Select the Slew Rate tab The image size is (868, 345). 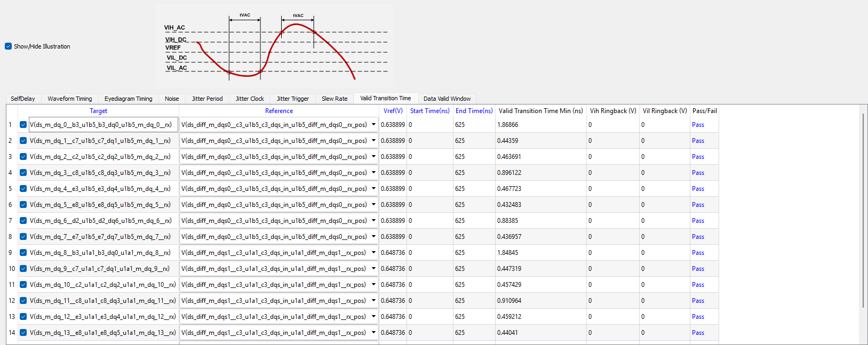pos(335,99)
